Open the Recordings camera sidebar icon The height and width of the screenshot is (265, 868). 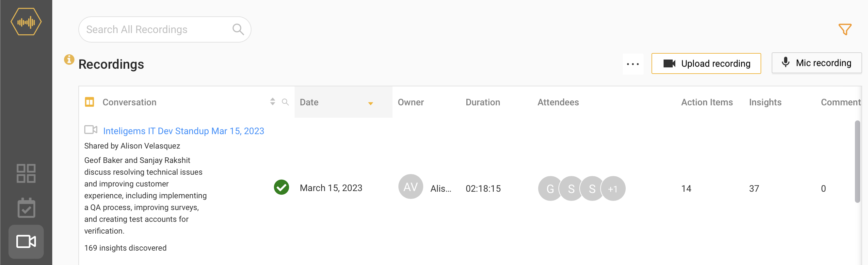26,241
